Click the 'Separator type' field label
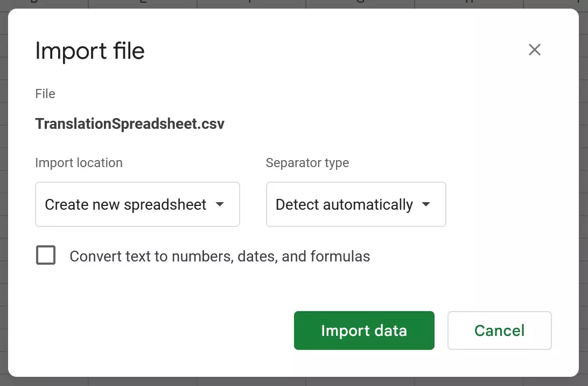588x386 pixels. pos(307,163)
